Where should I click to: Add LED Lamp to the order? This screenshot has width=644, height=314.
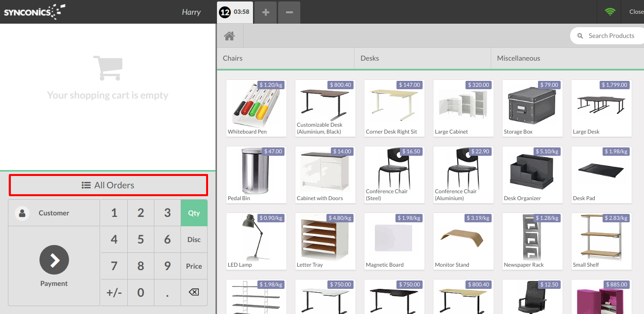[256, 242]
